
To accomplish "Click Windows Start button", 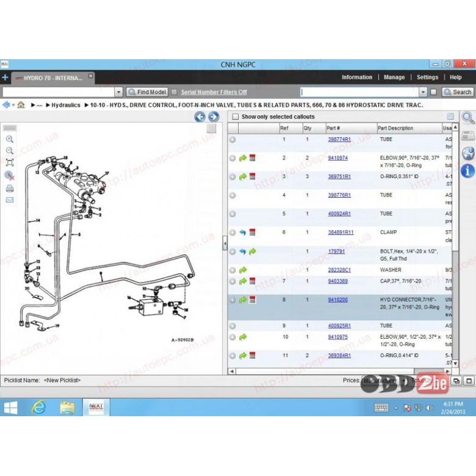I will tap(10, 408).
